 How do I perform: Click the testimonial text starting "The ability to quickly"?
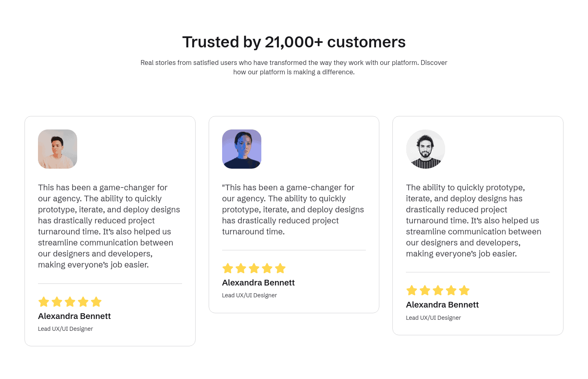[x=474, y=221]
